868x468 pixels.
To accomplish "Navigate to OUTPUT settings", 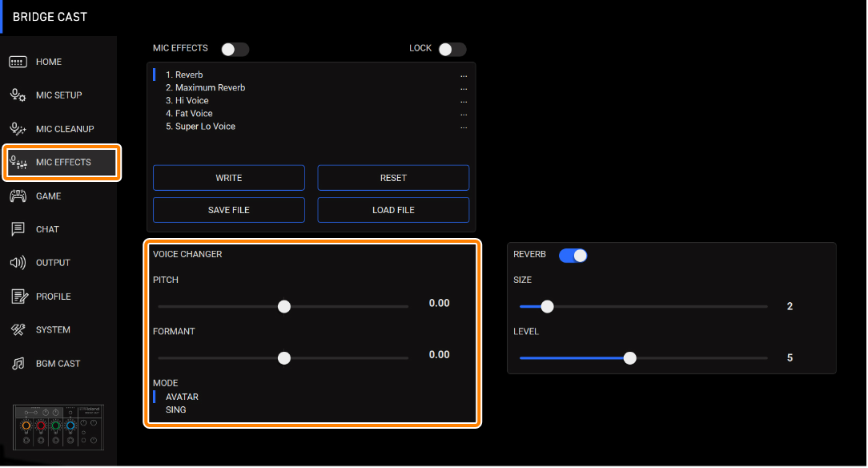I will click(53, 263).
